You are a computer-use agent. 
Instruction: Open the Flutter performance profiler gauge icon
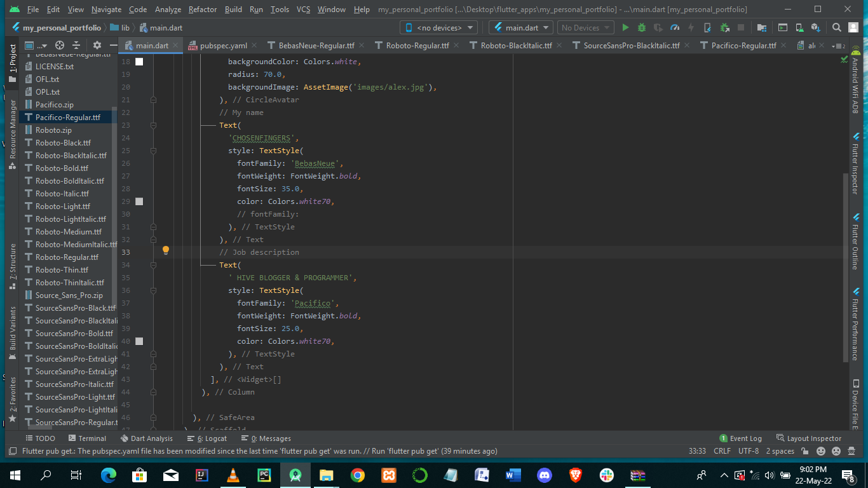[675, 28]
